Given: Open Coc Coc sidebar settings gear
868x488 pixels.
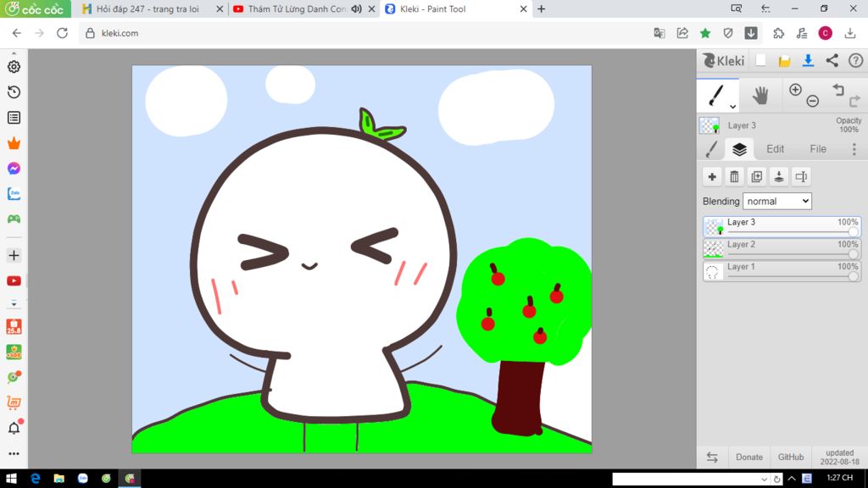Looking at the screenshot, I should pos(14,66).
